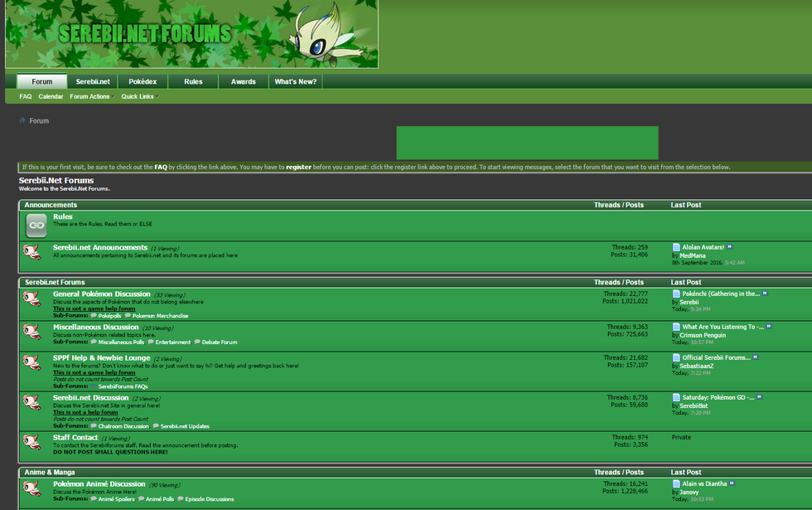Click the home icon in the Forum breadcrumb
The image size is (812, 510).
pos(22,120)
